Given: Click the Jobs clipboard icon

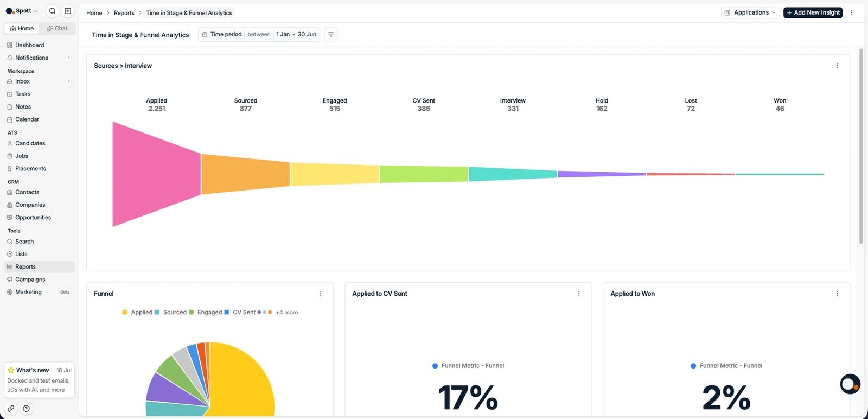Looking at the screenshot, I should click(10, 156).
